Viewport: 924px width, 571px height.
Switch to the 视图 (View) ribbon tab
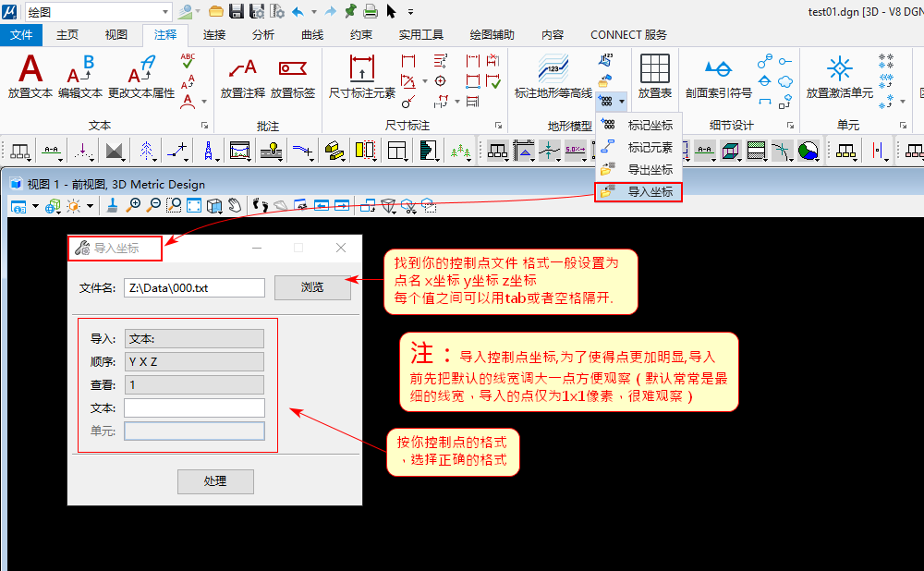(x=116, y=35)
